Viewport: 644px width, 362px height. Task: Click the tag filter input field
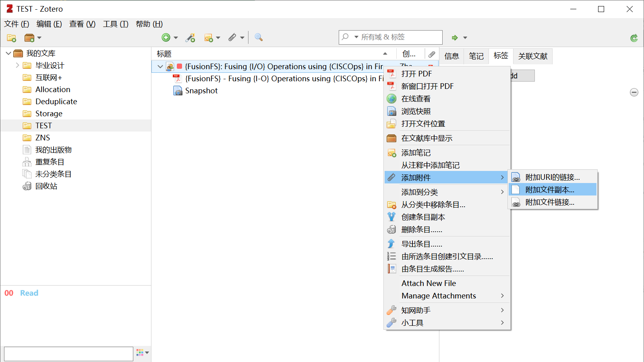(68, 354)
